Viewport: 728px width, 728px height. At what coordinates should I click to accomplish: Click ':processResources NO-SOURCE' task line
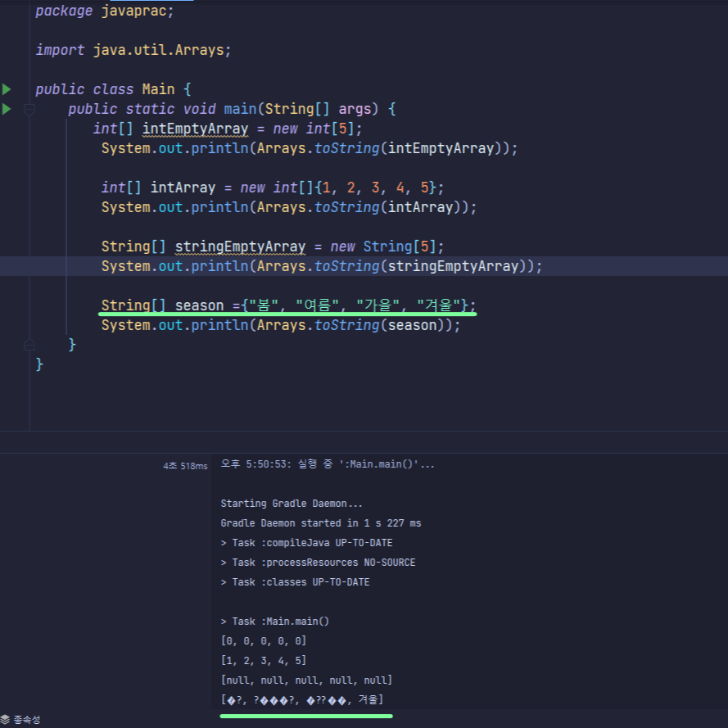pos(318,563)
